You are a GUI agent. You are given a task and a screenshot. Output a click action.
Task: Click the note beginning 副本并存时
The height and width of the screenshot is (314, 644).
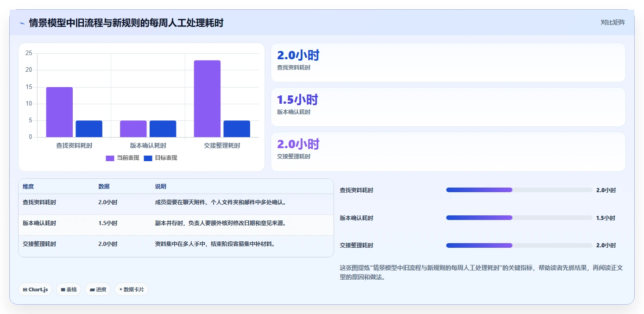point(220,223)
